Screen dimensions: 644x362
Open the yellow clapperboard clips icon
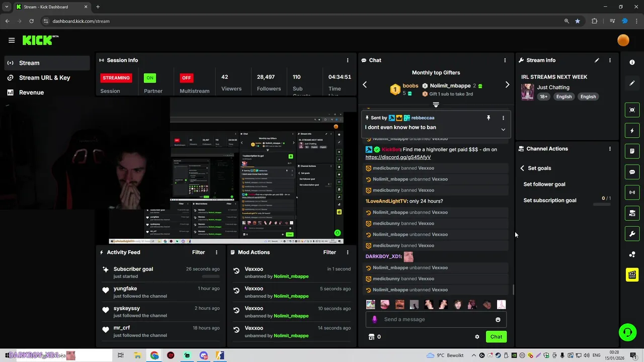(x=632, y=275)
